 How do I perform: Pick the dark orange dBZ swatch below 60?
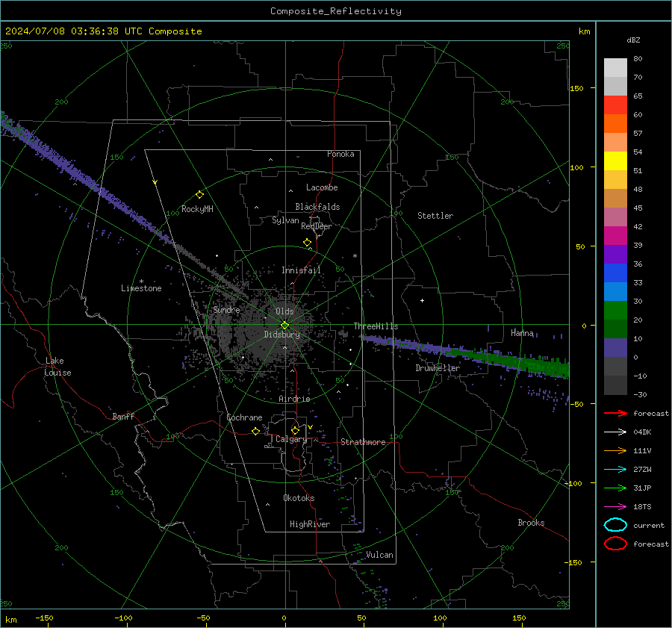[615, 124]
